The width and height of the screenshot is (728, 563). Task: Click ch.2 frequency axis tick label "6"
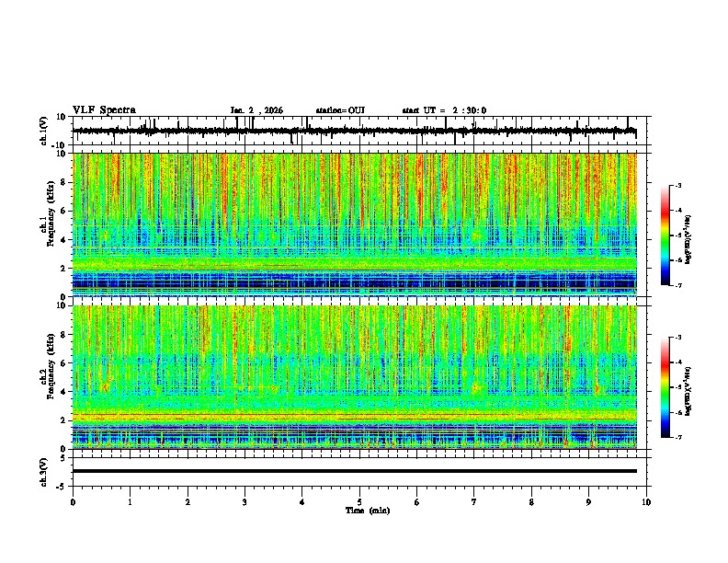[x=63, y=363]
